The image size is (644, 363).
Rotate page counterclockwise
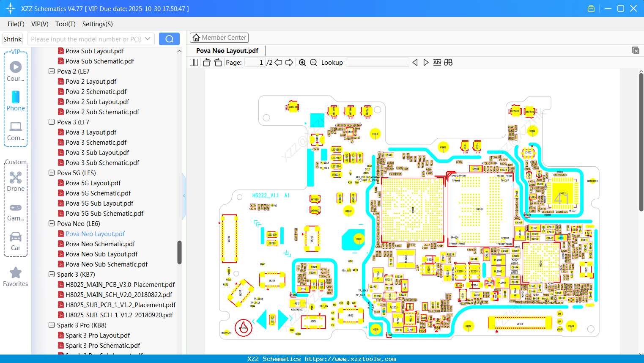pyautogui.click(x=206, y=63)
